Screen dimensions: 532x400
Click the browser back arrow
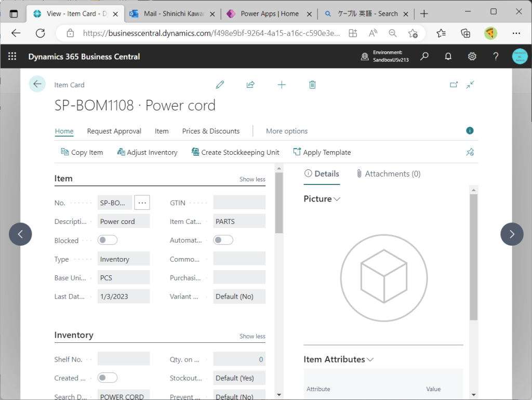pyautogui.click(x=16, y=33)
